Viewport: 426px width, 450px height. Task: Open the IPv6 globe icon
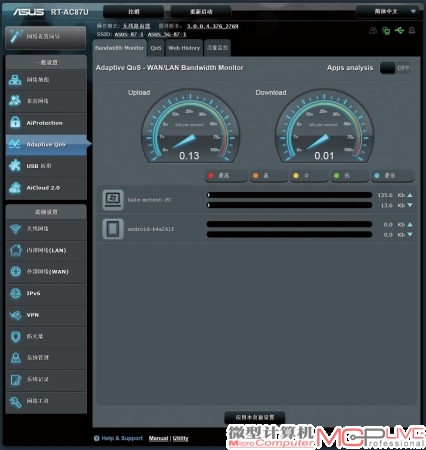(x=15, y=293)
